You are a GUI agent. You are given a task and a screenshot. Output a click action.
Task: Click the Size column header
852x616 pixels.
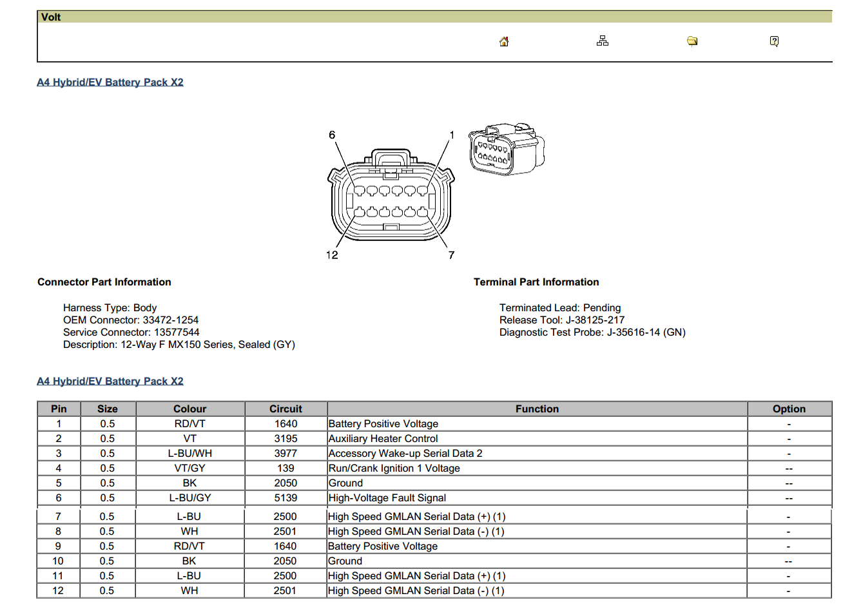tap(108, 409)
